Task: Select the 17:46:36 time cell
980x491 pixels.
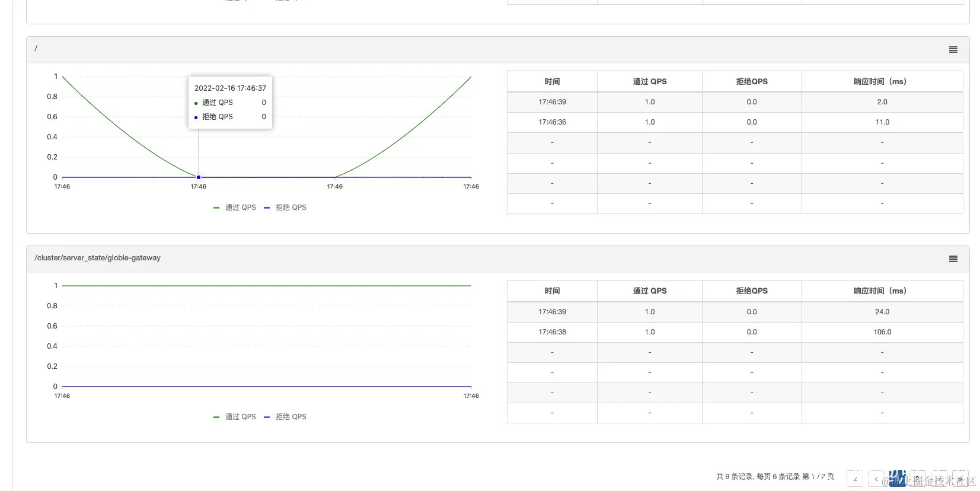Action: (x=552, y=122)
